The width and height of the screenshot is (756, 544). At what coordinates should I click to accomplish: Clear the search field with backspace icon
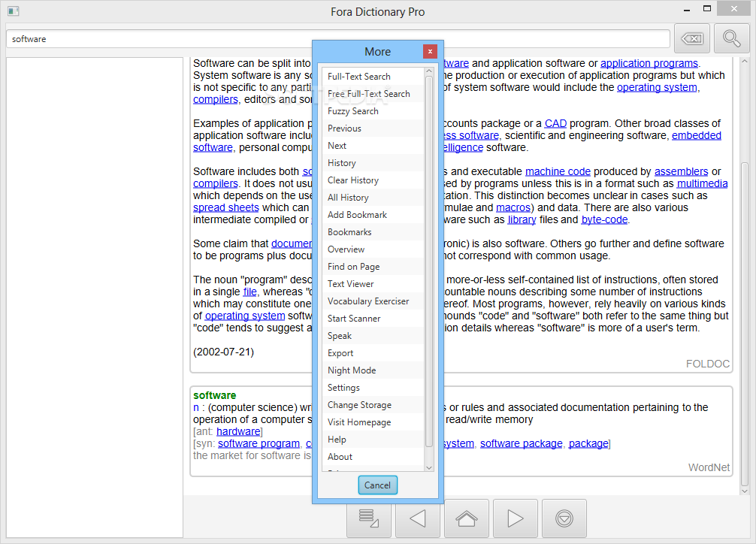(x=692, y=38)
